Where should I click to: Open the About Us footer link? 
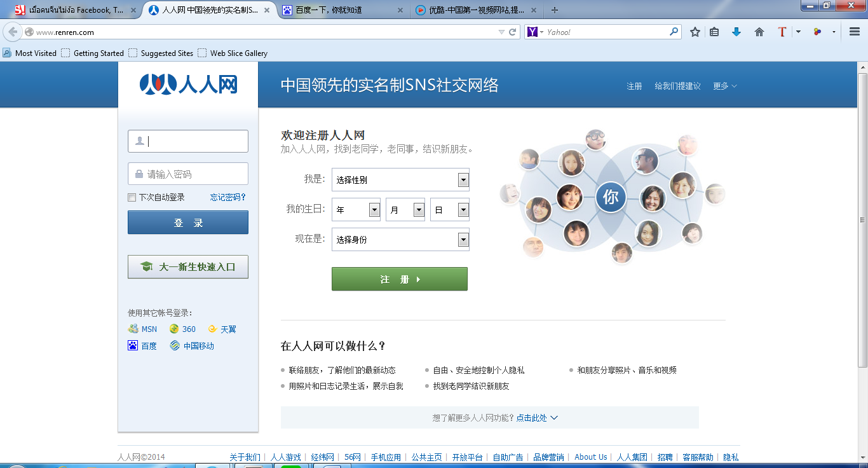tap(591, 457)
